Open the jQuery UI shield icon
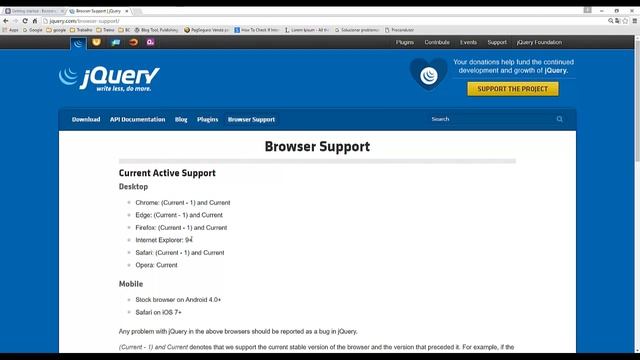640x360 pixels. pos(96,42)
